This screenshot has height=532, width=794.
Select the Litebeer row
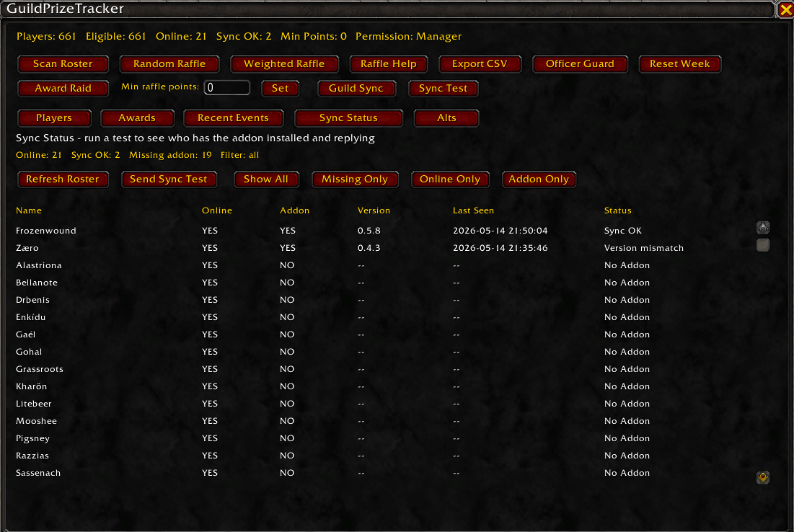coord(382,404)
